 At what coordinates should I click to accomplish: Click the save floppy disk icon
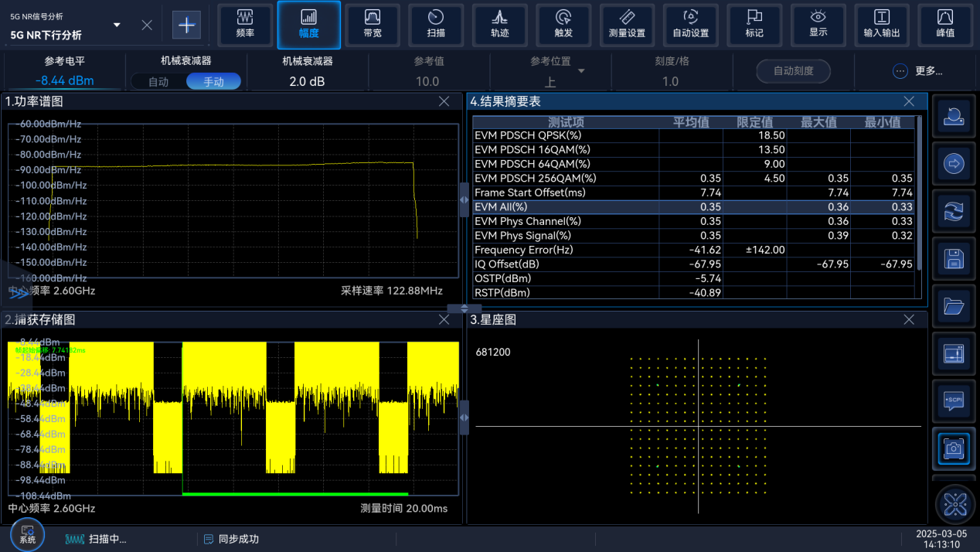(x=954, y=259)
